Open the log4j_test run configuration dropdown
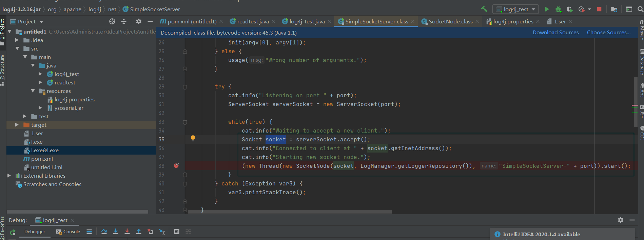The image size is (644, 240). (x=515, y=9)
